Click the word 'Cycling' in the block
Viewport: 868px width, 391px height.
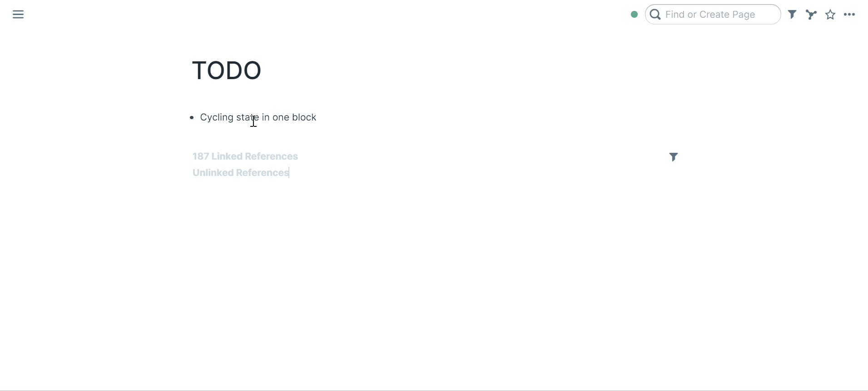[x=217, y=118]
